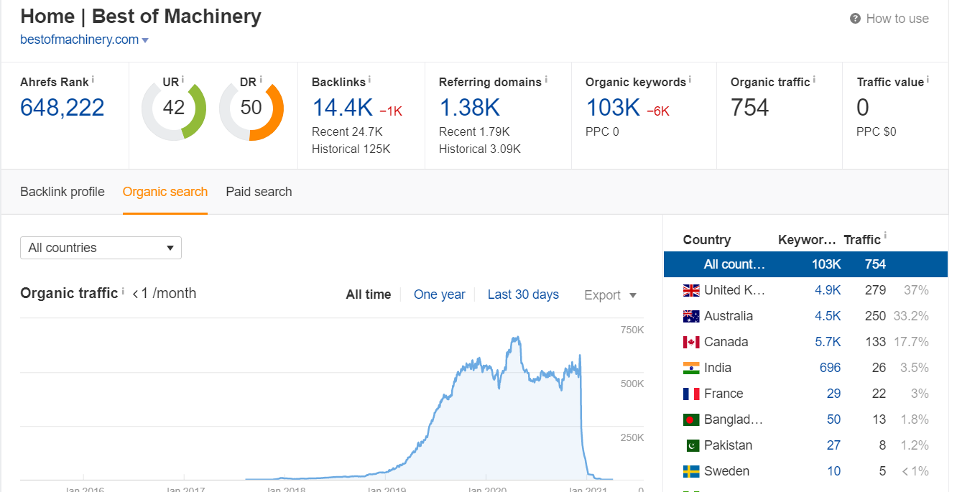
Task: Click the France flag icon
Action: point(691,394)
